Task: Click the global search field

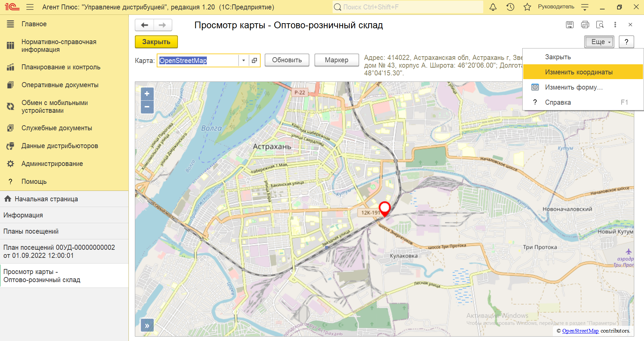Action: pos(408,7)
